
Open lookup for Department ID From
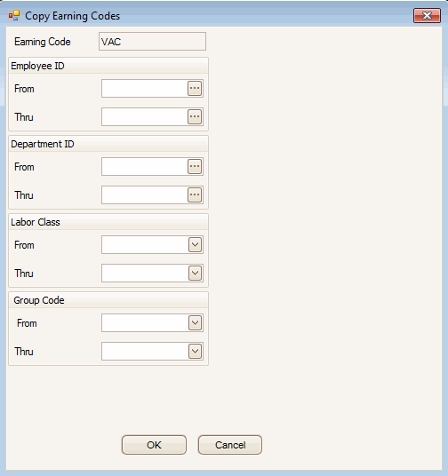click(x=195, y=167)
